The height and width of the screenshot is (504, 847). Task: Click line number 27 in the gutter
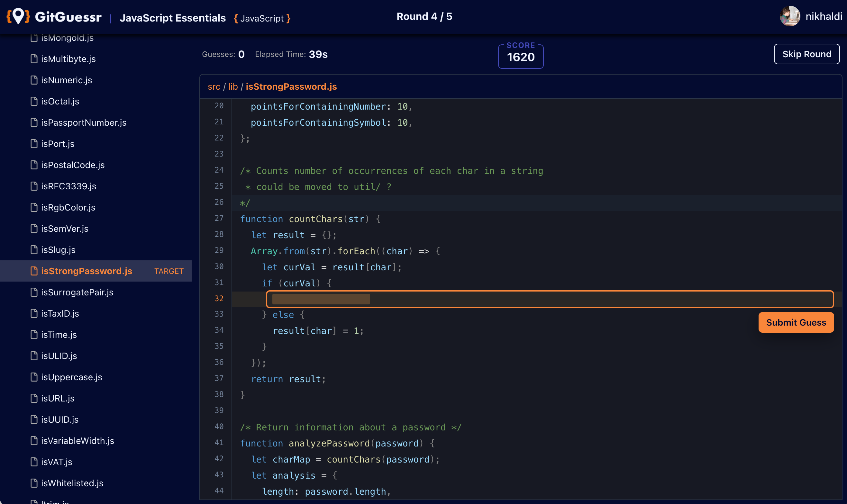(x=219, y=218)
